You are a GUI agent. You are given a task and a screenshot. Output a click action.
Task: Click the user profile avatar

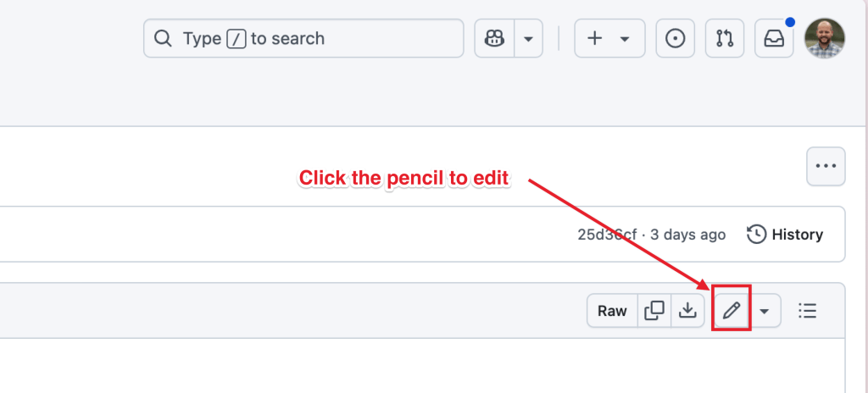tap(825, 39)
